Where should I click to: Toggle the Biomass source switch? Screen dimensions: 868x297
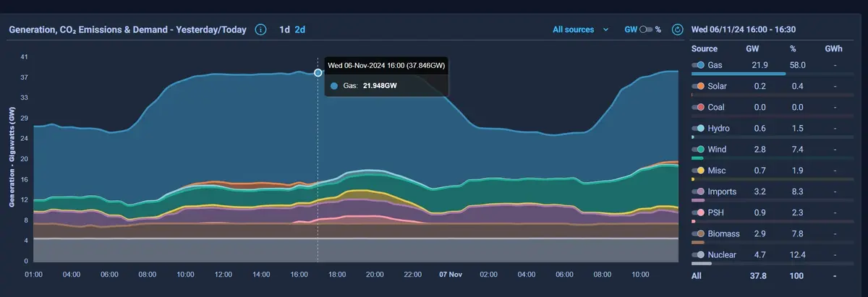(x=699, y=233)
